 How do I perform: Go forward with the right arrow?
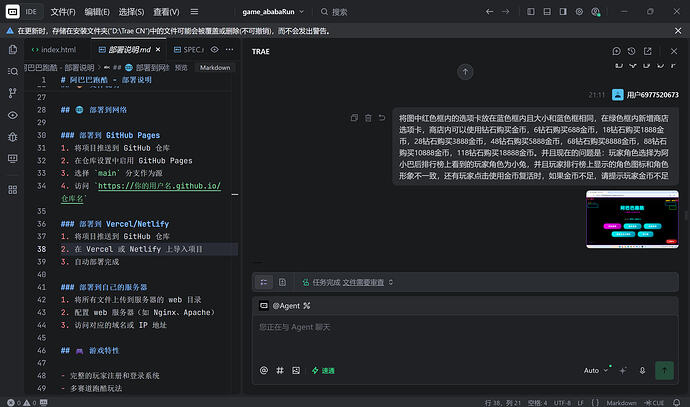[x=505, y=12]
